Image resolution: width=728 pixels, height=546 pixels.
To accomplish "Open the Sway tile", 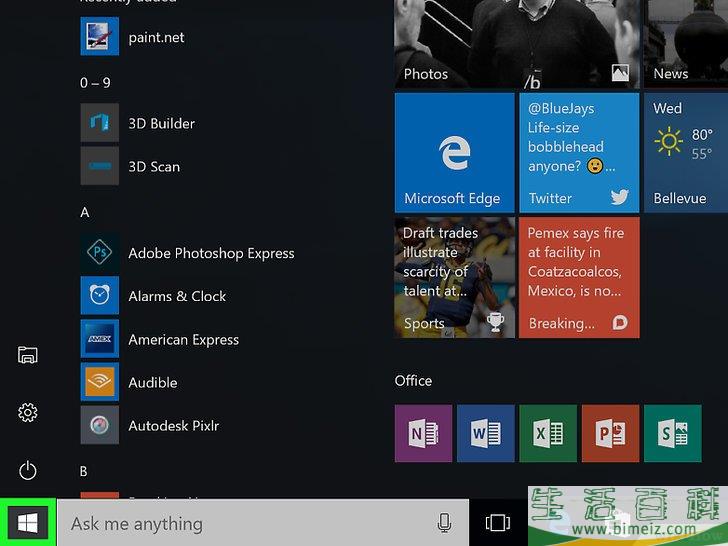I will [x=673, y=433].
